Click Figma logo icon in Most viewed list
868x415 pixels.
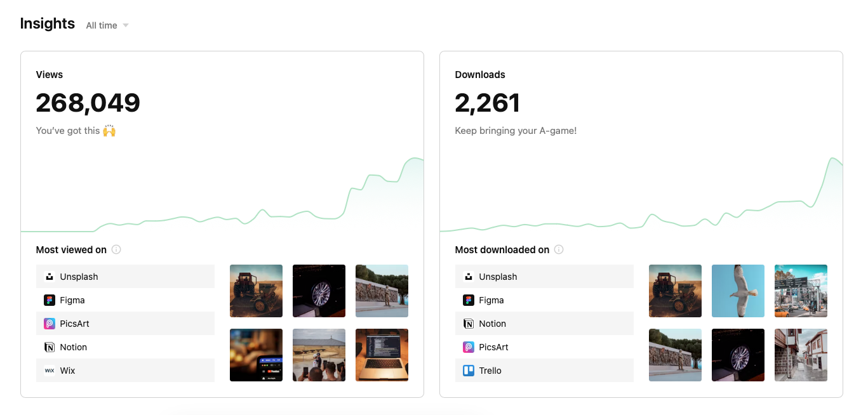50,300
